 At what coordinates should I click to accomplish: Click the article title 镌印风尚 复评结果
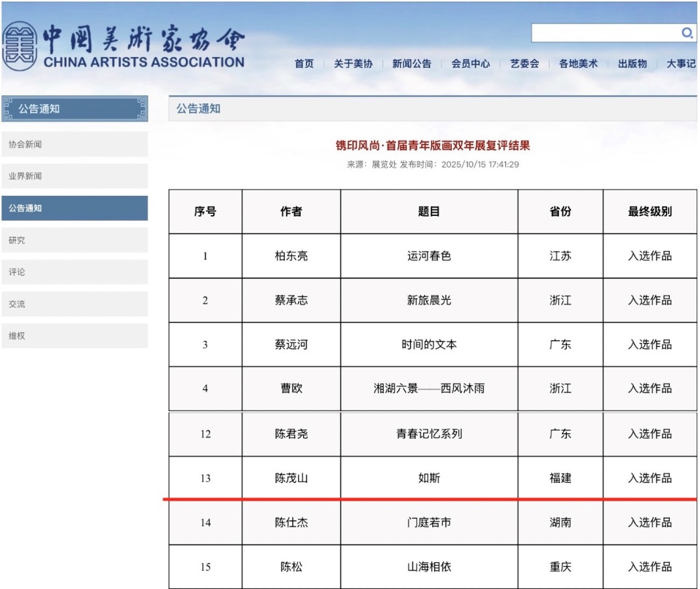pos(433,146)
